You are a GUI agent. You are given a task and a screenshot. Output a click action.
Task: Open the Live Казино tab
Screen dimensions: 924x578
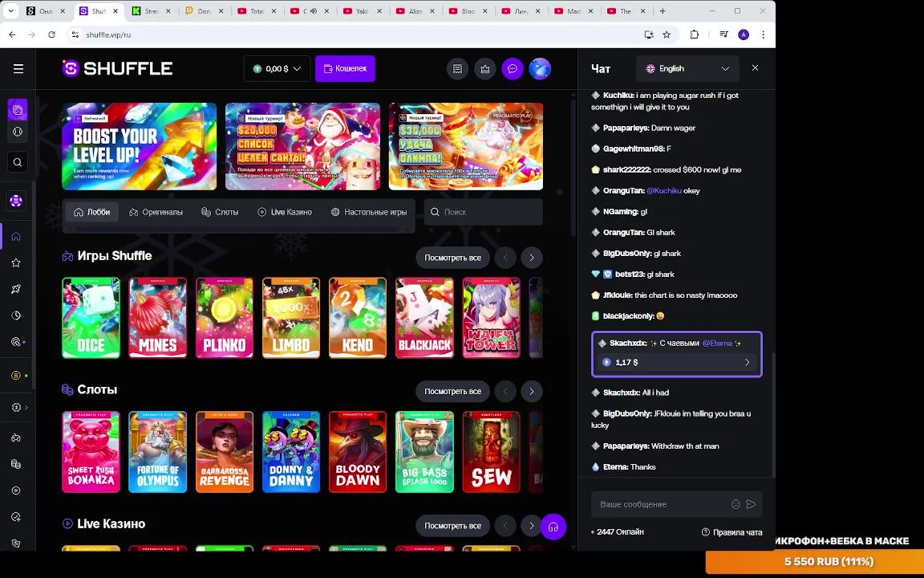(x=285, y=212)
